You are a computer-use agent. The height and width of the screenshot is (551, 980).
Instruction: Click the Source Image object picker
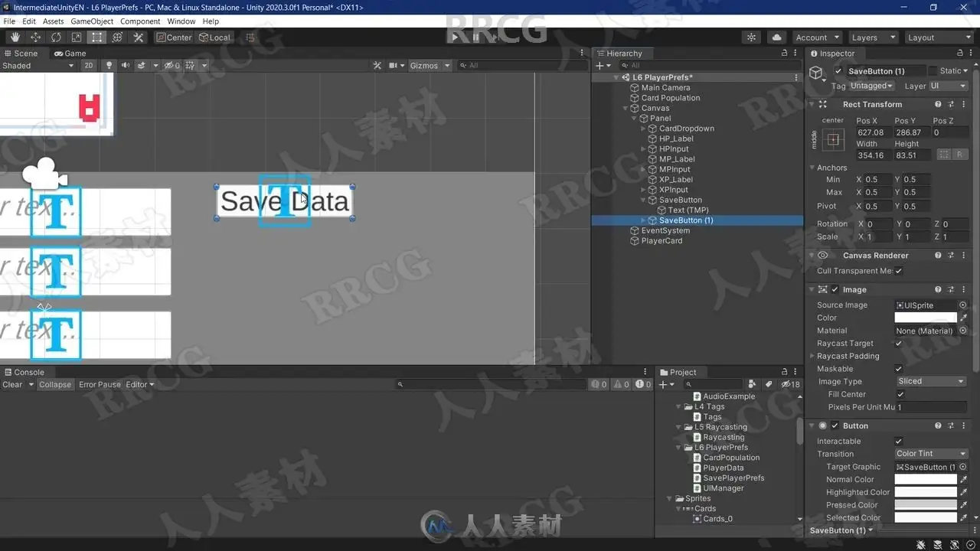pos(963,305)
